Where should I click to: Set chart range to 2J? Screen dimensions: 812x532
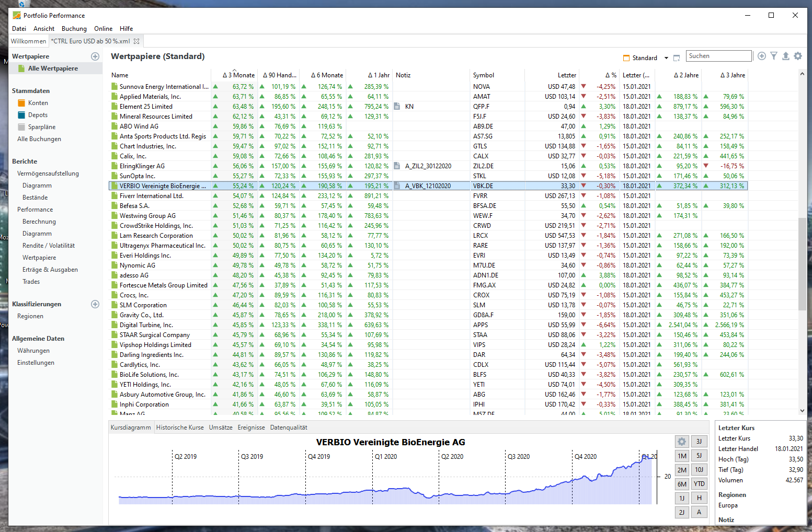coord(682,512)
